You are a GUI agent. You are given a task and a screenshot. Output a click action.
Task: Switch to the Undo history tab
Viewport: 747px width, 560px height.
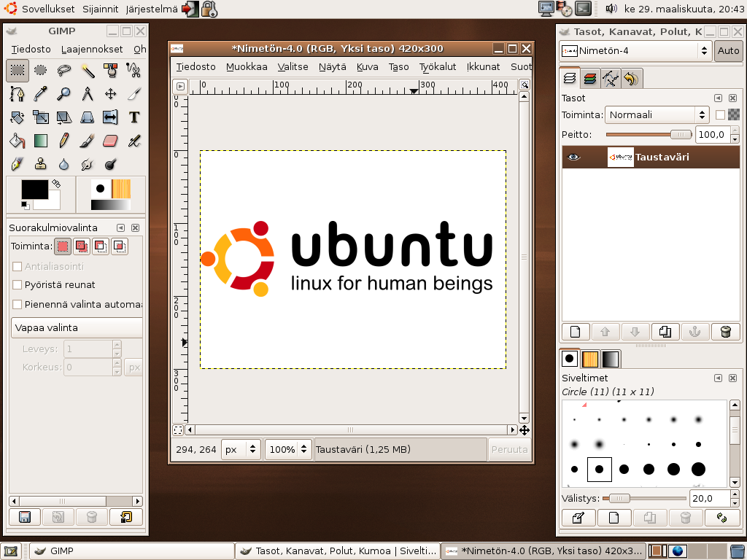631,79
